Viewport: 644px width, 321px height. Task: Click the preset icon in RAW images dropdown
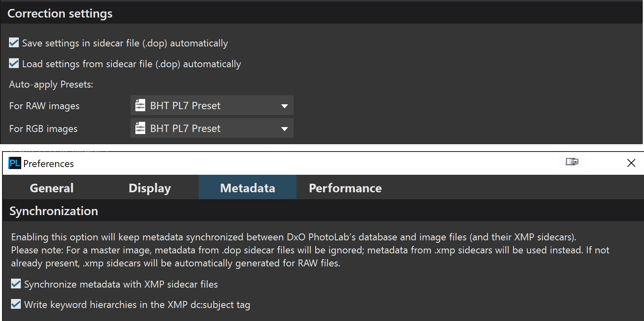pyautogui.click(x=140, y=106)
